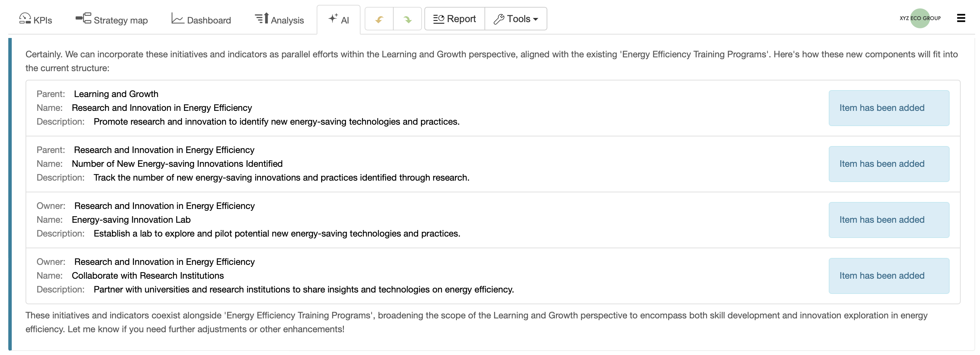Switch to the AI tab
This screenshot has height=355, width=980.
(x=339, y=19)
